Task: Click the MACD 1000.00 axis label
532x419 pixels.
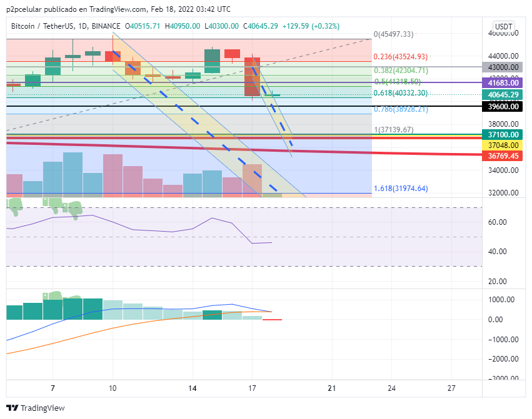Action: 501,300
